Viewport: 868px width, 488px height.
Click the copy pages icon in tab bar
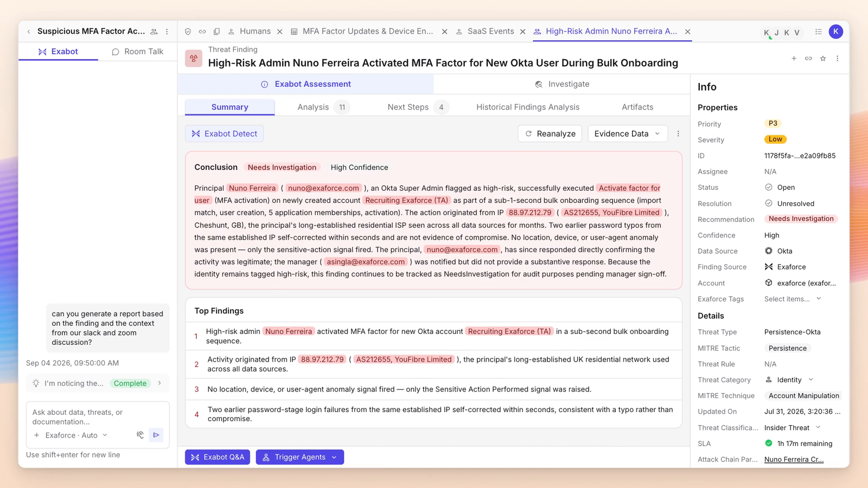216,31
